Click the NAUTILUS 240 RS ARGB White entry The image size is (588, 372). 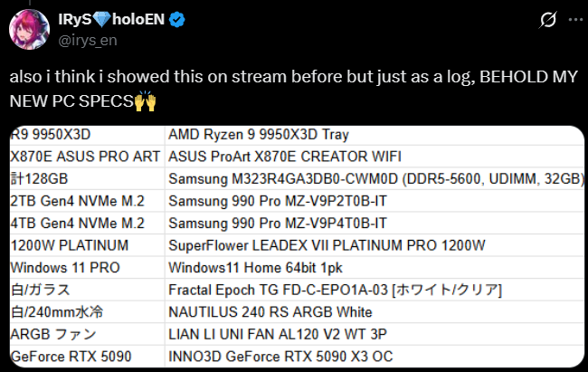(x=270, y=311)
